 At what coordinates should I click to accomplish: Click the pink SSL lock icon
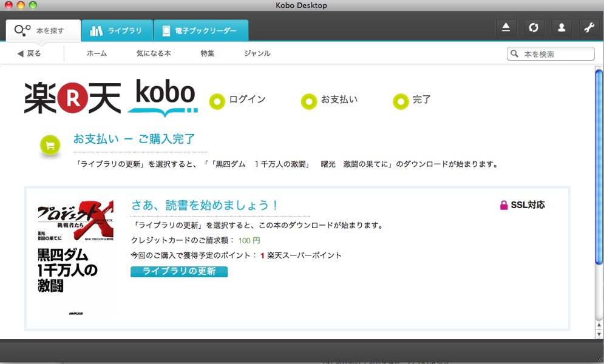pyautogui.click(x=503, y=205)
